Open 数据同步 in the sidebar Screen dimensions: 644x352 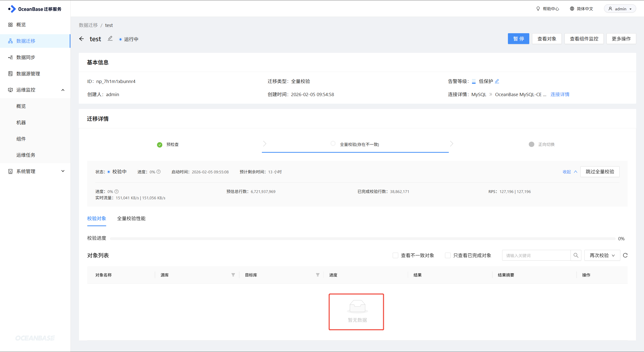tap(26, 57)
